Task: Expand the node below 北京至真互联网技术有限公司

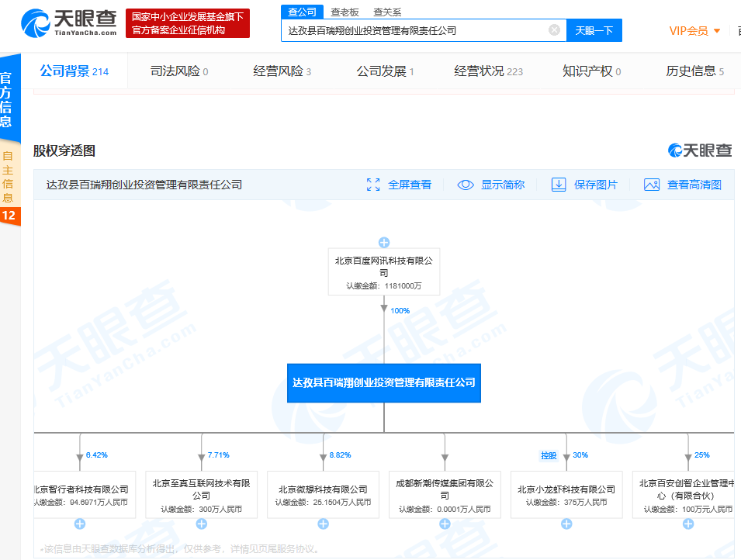Action: [201, 524]
